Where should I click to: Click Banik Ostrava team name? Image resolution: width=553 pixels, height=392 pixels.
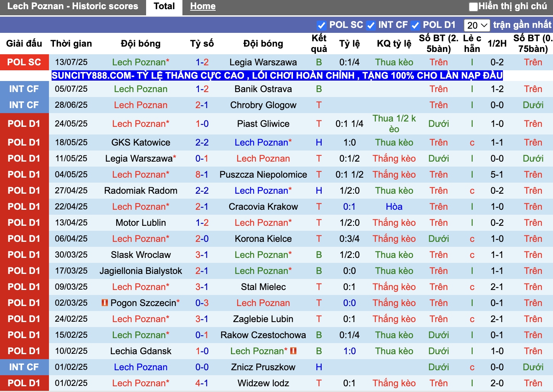[263, 89]
